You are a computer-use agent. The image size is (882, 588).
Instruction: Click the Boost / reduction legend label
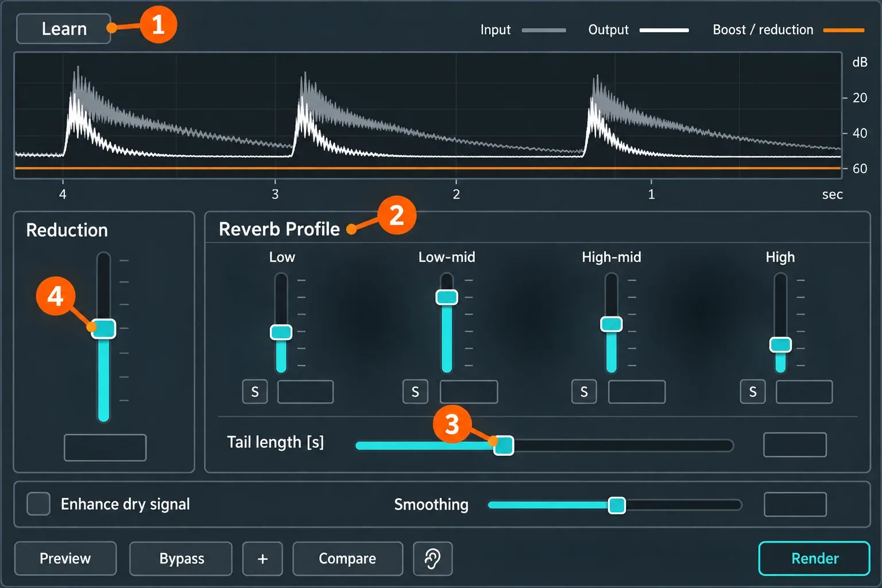coord(763,30)
